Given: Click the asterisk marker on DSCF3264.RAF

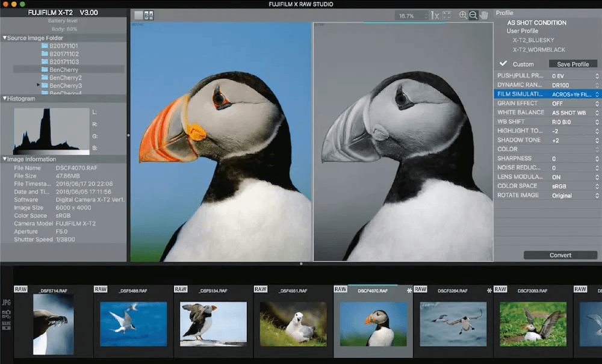Looking at the screenshot, I should click(x=489, y=291).
